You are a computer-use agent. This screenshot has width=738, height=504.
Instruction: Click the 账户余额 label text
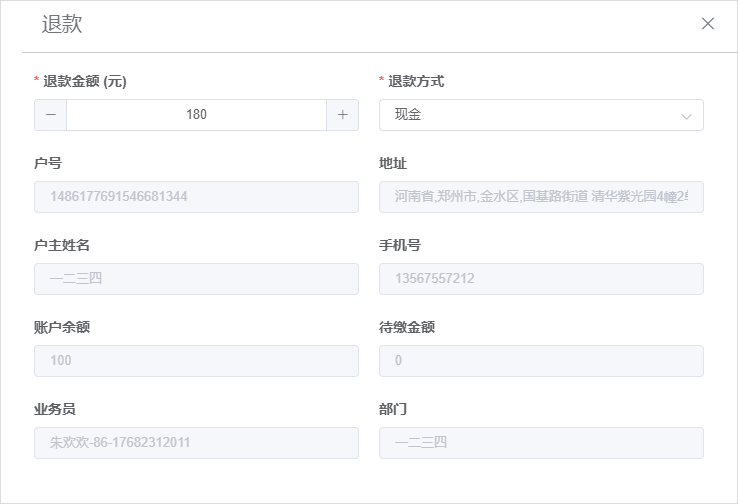tap(62, 328)
